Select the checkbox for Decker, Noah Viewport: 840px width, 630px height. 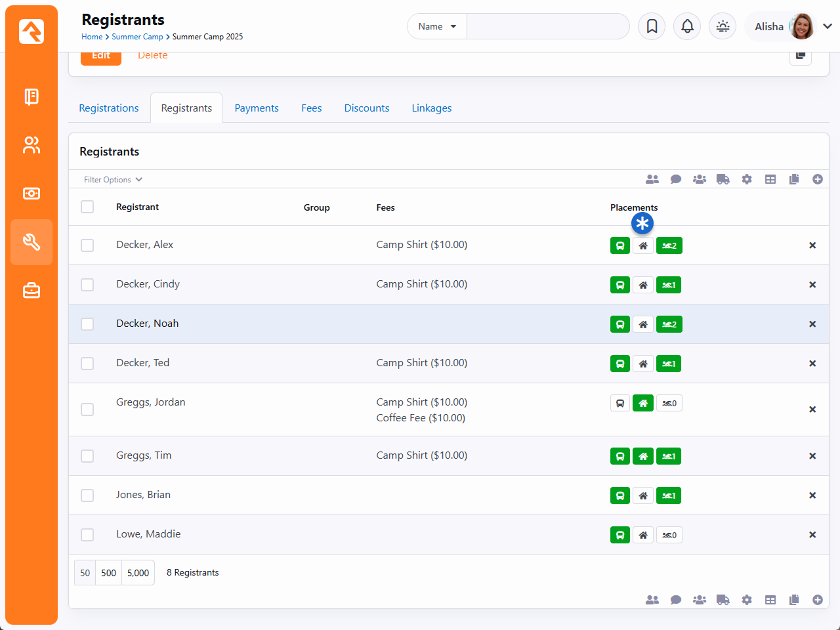(x=87, y=324)
